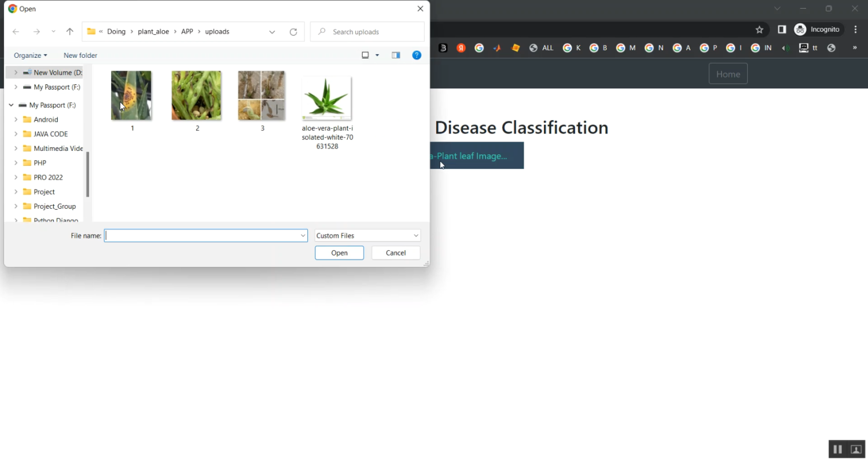Change the view layout icon
Screen dimensions: 868x459
[x=365, y=55]
